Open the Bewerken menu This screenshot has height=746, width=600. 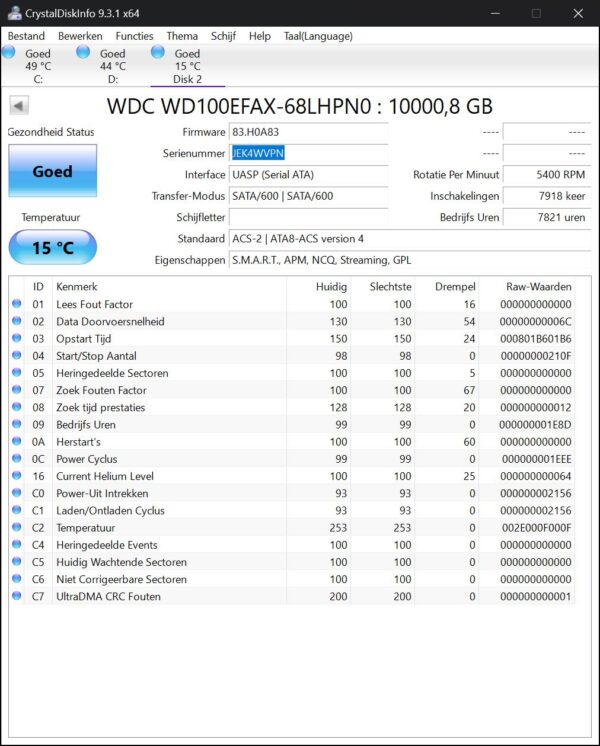pyautogui.click(x=80, y=36)
